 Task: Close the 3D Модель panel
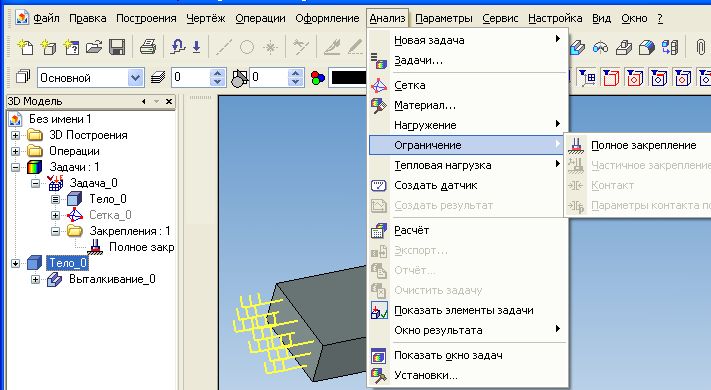pos(169,102)
